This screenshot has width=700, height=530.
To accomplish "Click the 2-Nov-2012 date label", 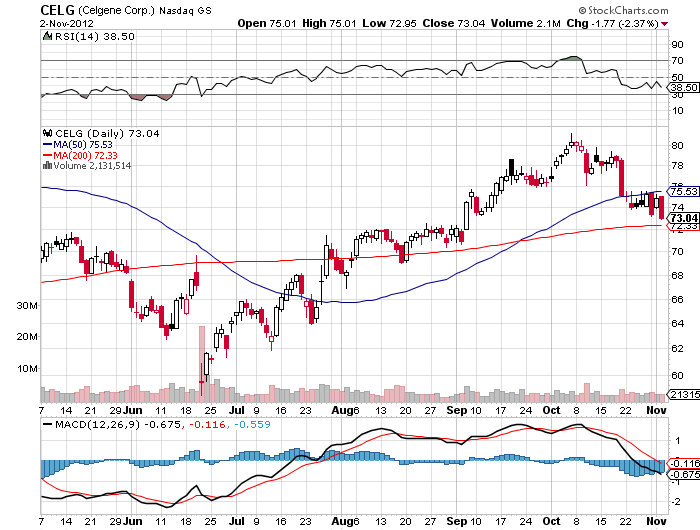I will [x=67, y=24].
